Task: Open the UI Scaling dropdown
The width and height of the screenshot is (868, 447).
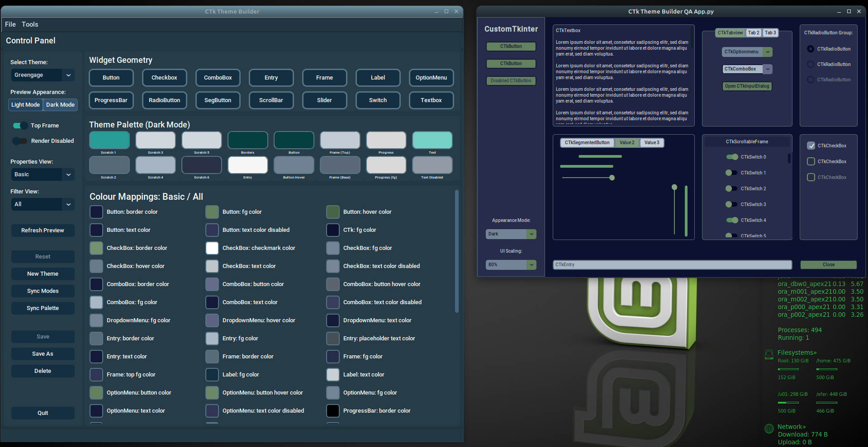Action: 511,264
